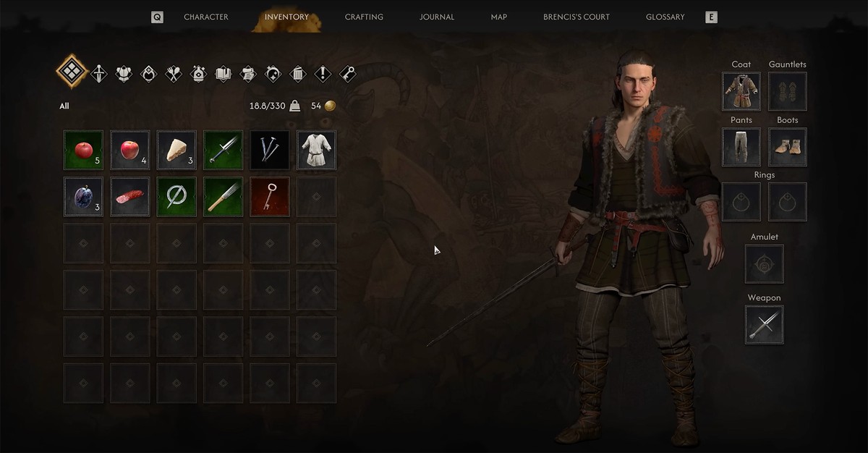
Task: Select the All items diamond filter
Action: [71, 72]
